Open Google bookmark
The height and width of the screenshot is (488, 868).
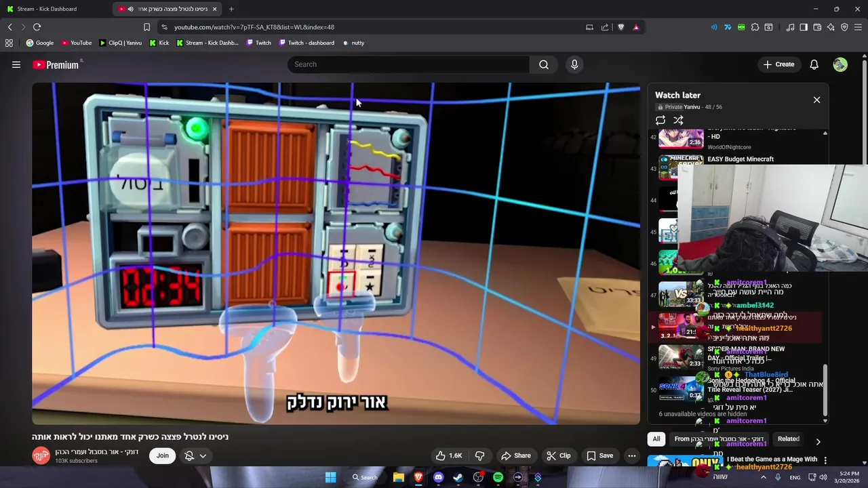(39, 43)
